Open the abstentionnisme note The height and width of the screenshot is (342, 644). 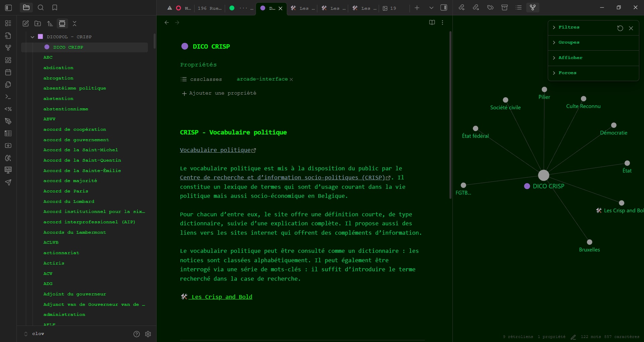(66, 109)
